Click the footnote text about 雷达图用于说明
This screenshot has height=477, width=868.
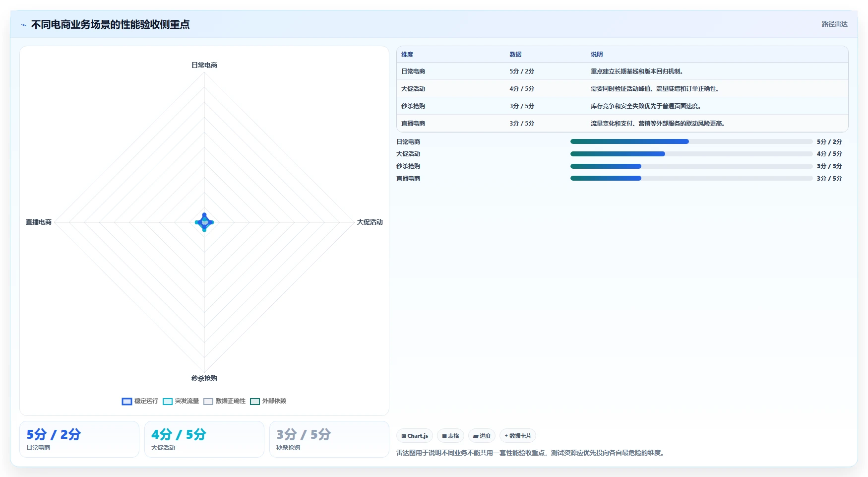point(531,453)
